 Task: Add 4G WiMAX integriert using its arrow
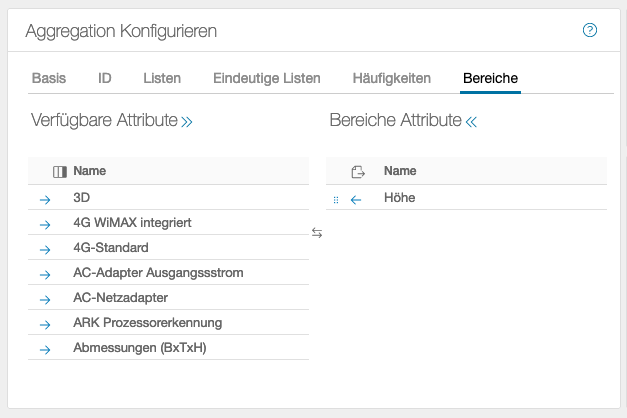click(x=45, y=224)
